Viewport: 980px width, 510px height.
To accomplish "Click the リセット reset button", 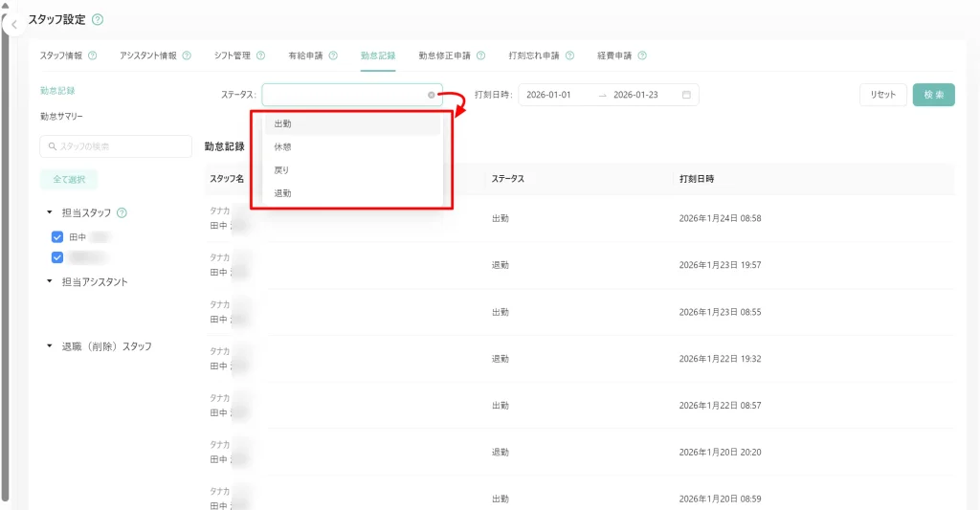I will tap(882, 95).
